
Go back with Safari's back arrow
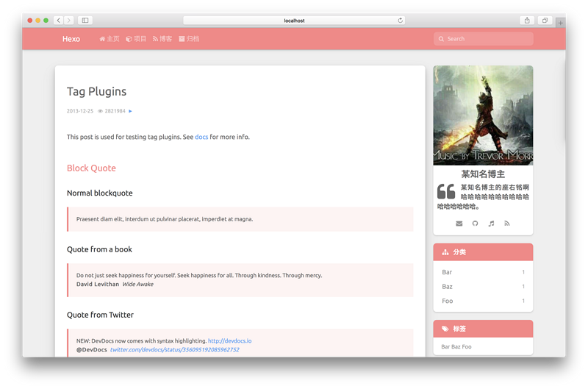pos(59,21)
